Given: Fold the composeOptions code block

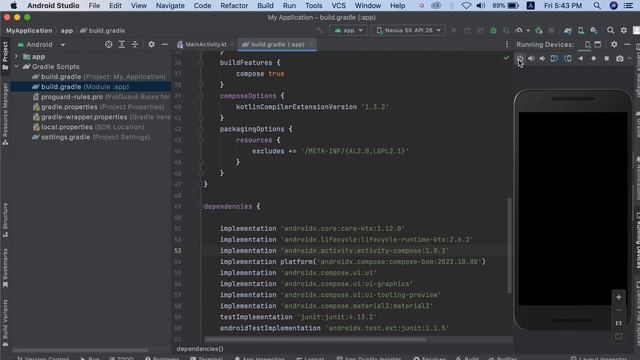Looking at the screenshot, I should coord(200,96).
